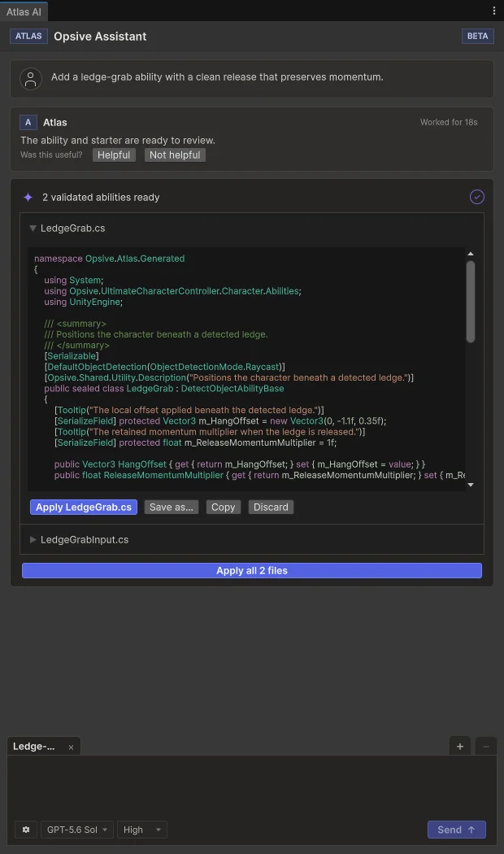Image resolution: width=504 pixels, height=854 pixels.
Task: Click the validated checkmark circle icon
Action: [x=477, y=197]
